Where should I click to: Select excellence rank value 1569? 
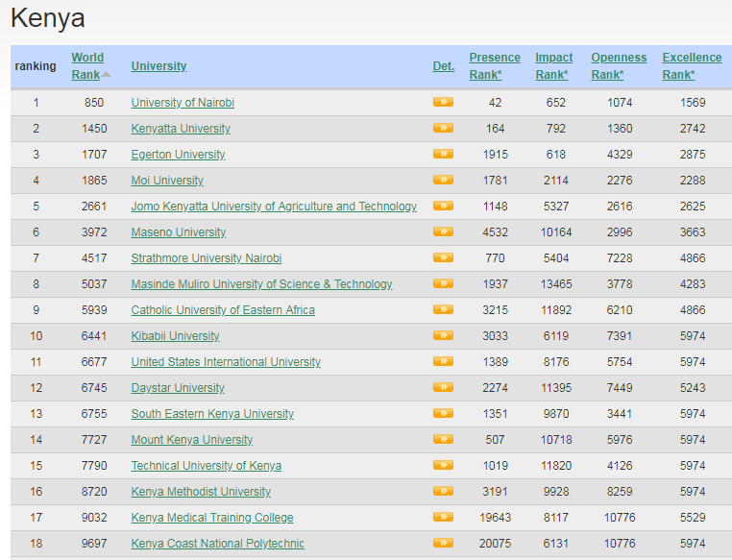click(693, 103)
